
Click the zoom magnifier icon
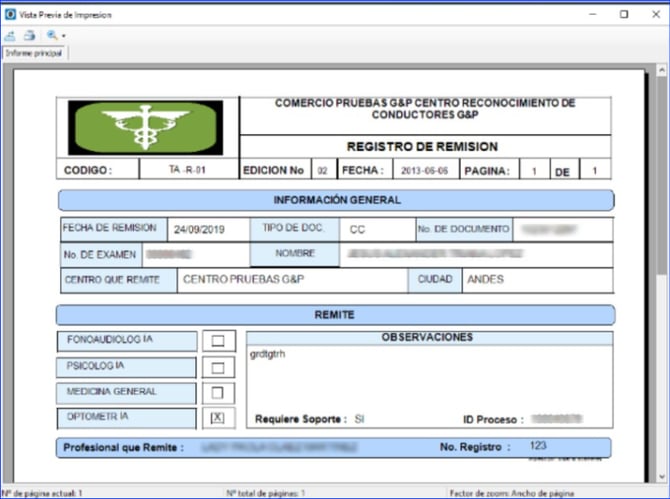pyautogui.click(x=51, y=35)
